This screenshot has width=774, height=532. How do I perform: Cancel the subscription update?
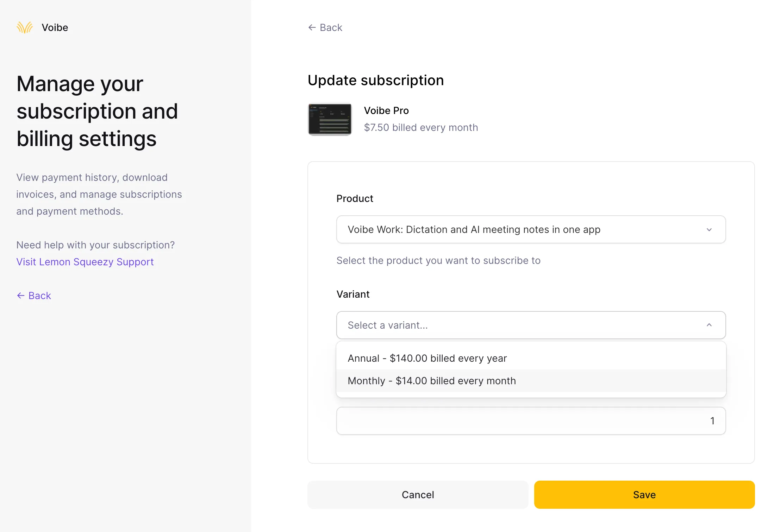(x=418, y=495)
